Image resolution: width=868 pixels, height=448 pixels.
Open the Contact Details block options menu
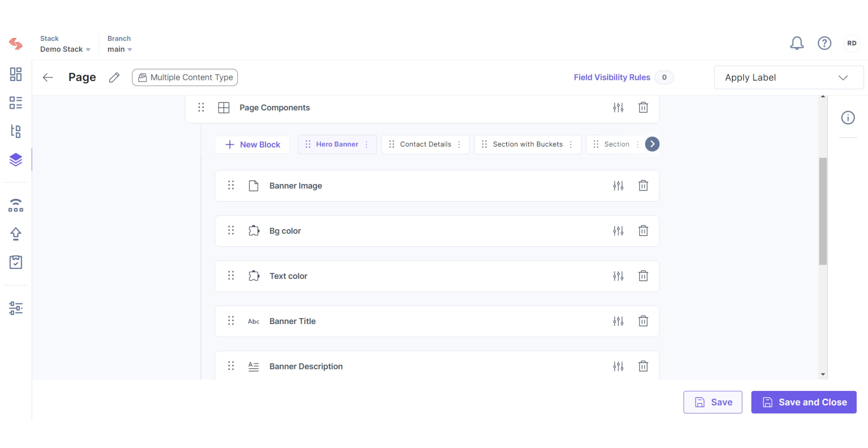459,144
